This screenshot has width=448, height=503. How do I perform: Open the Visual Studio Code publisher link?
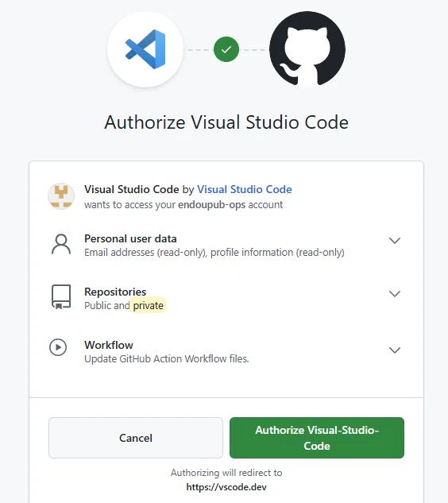tap(245, 189)
